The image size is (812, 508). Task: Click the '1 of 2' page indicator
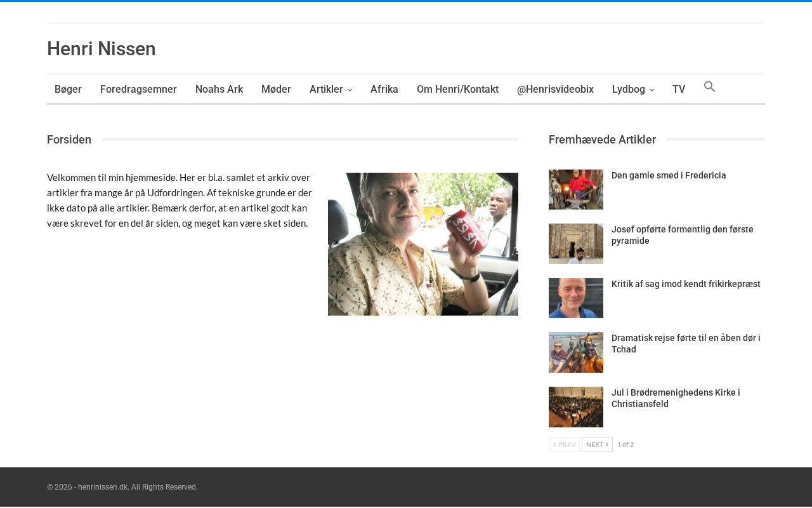point(625,444)
